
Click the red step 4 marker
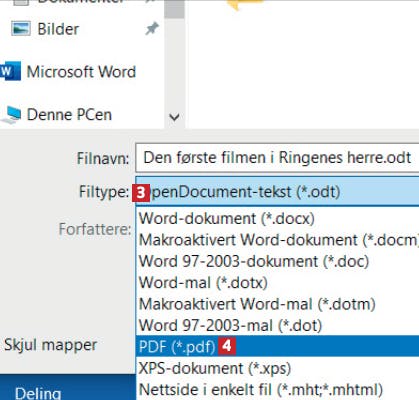(227, 346)
